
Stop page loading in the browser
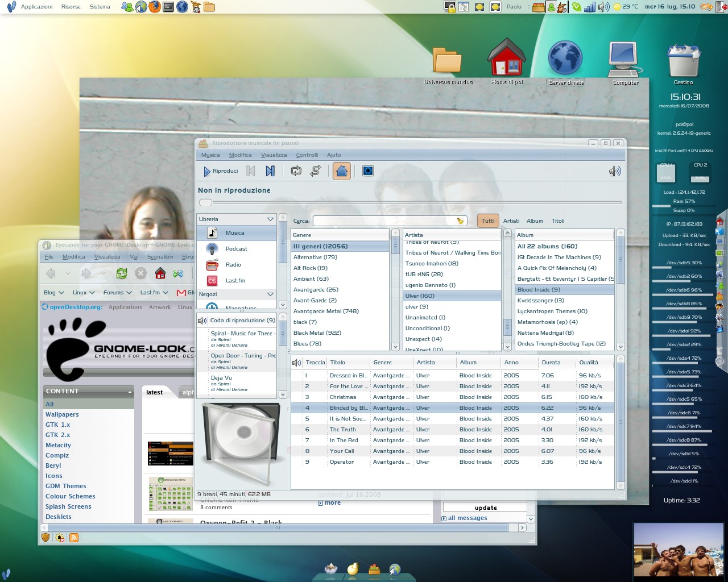pos(141,273)
